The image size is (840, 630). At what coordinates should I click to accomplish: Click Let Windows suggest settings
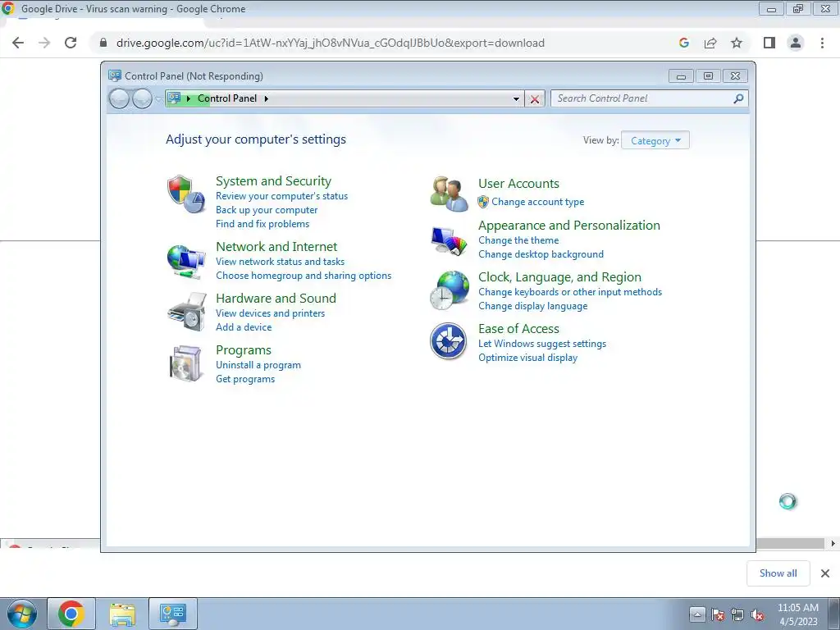click(x=542, y=344)
